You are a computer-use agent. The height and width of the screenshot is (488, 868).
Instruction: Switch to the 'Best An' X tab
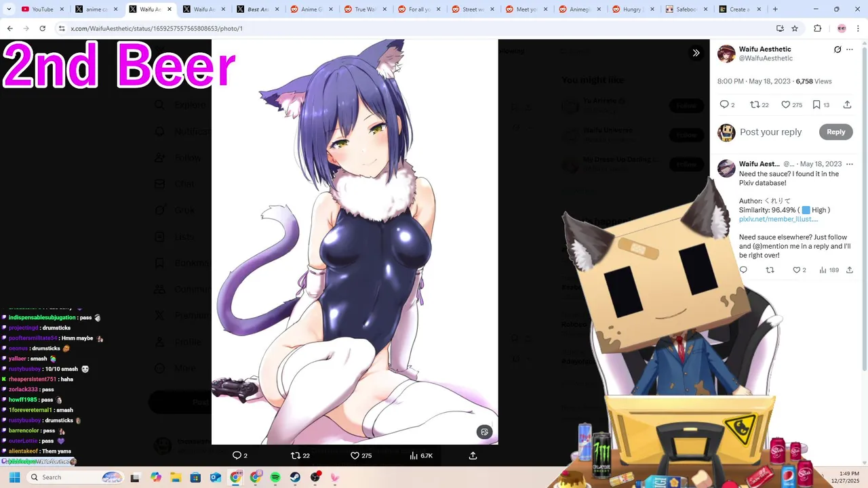click(256, 9)
